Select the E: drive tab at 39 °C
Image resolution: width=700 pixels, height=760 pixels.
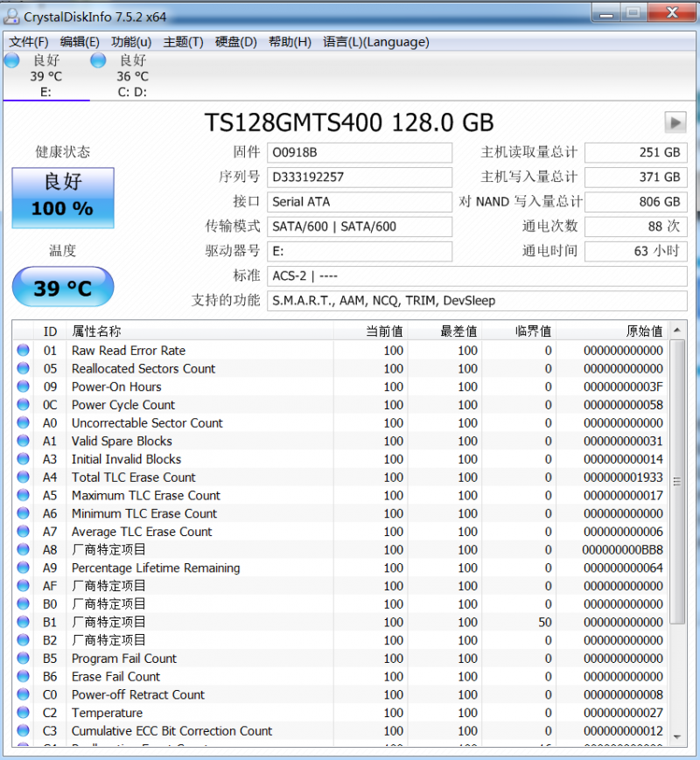coord(46,75)
